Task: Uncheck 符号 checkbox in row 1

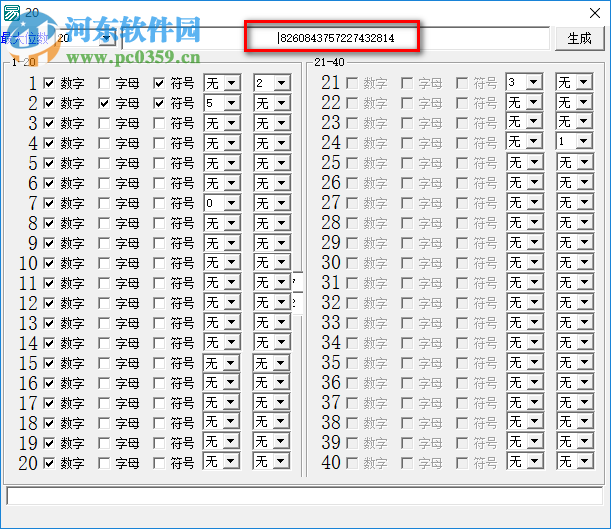Action: [x=159, y=83]
